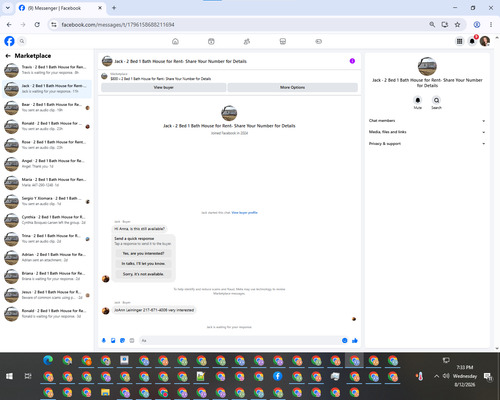
Task: Attach a file with the photo icon
Action: pos(113,340)
